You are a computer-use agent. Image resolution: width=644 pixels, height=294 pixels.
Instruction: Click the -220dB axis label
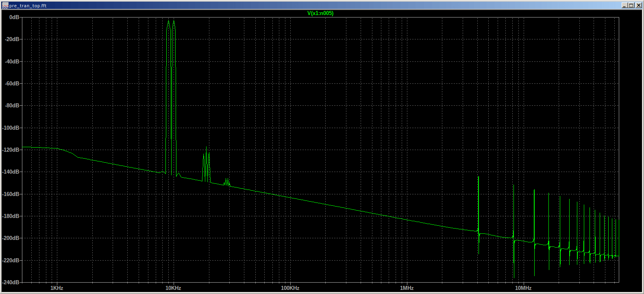click(x=11, y=260)
